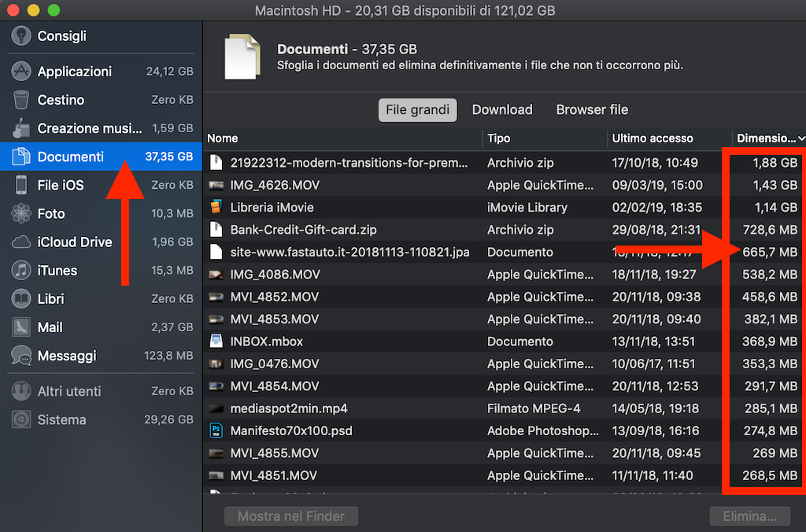This screenshot has height=532, width=806.
Task: Click the Elimina button
Action: (749, 516)
